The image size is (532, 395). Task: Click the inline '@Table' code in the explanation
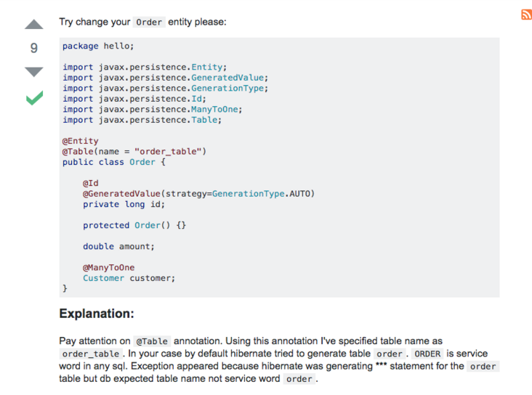click(152, 341)
